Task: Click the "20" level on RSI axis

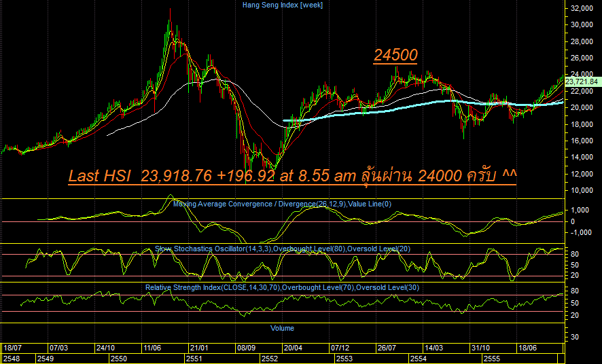Action: 575,315
